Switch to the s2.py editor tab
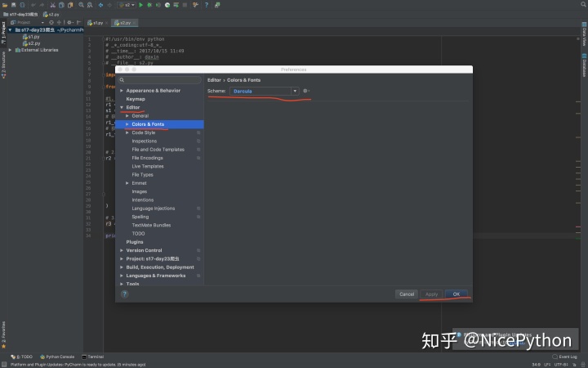Viewport: 588px width, 368px height. tap(123, 23)
